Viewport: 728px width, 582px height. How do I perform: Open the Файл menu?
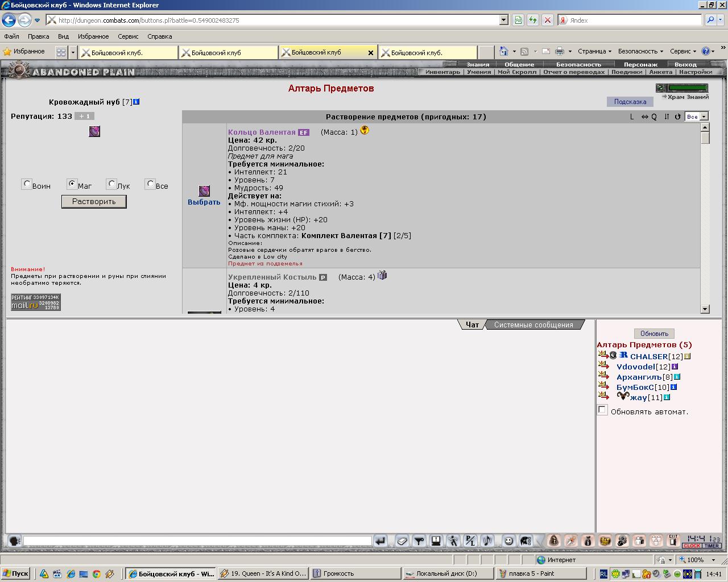point(11,36)
